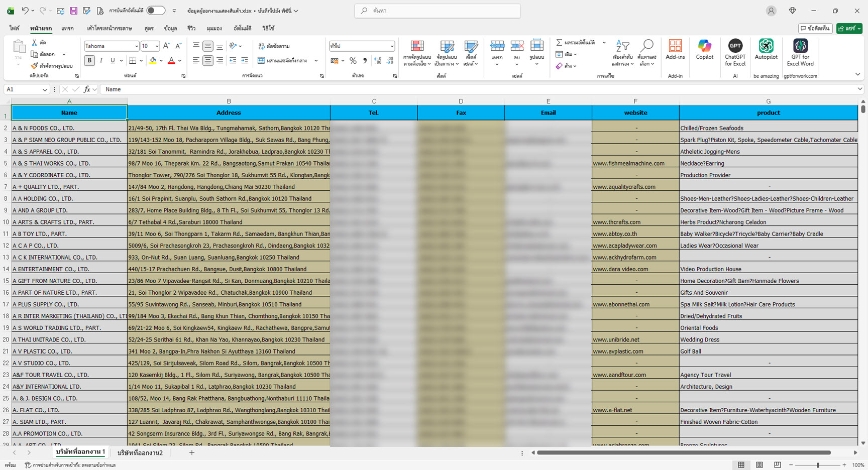Open the Copilot add-in

coord(704,50)
